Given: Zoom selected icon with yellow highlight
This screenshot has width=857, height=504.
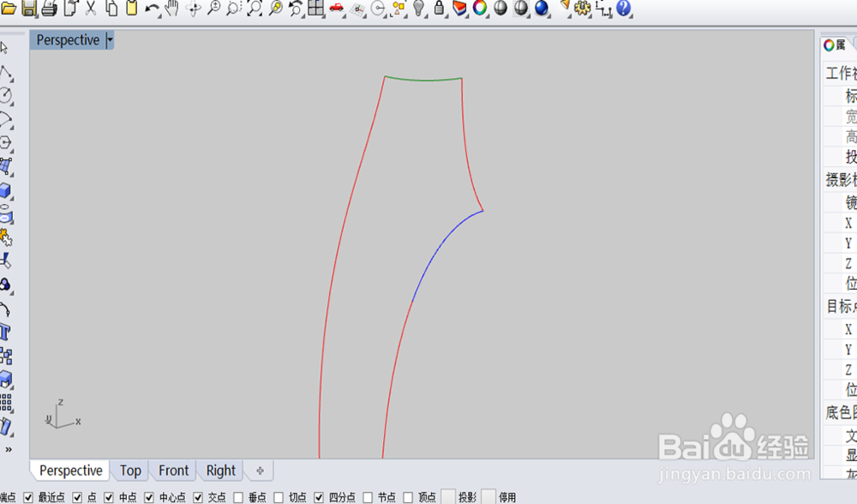Looking at the screenshot, I should tap(275, 9).
